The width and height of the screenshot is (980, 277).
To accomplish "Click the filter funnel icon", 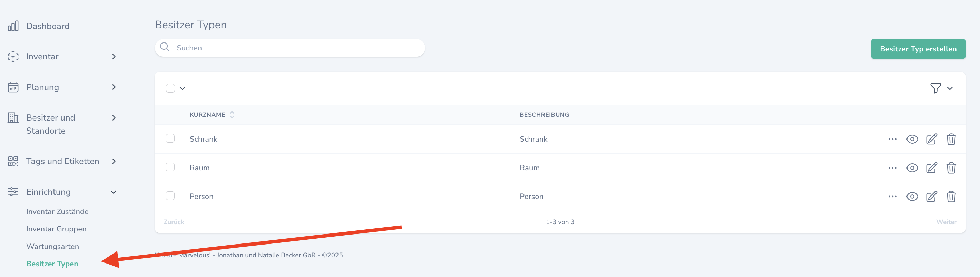I will [935, 88].
